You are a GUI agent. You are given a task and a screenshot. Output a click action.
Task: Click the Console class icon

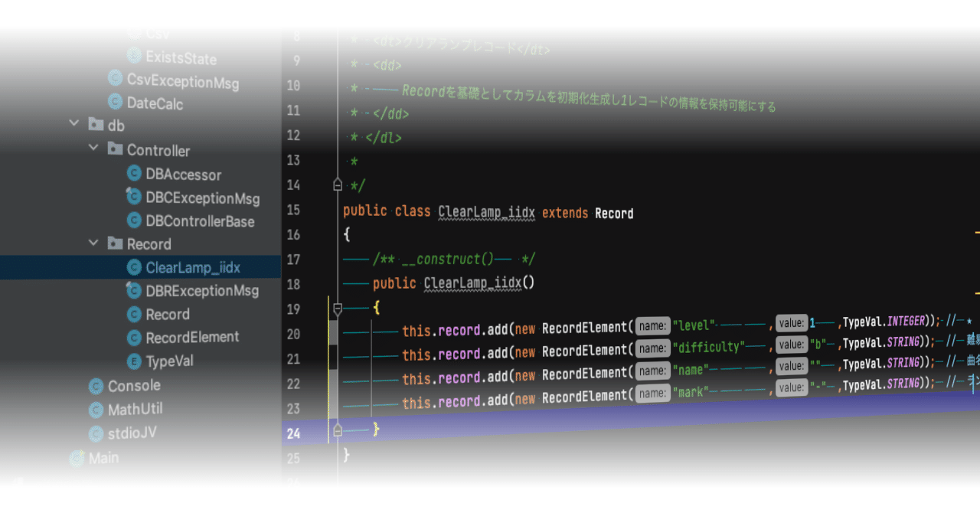(96, 385)
